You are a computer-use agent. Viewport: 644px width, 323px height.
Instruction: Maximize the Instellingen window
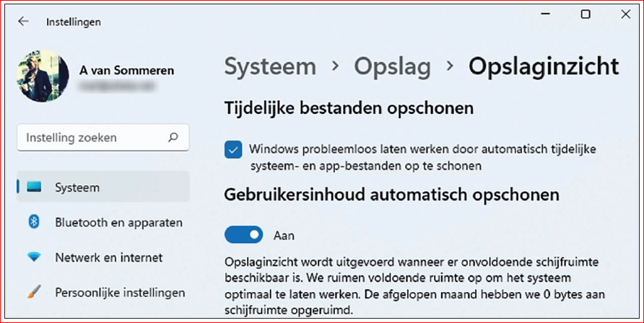click(586, 14)
